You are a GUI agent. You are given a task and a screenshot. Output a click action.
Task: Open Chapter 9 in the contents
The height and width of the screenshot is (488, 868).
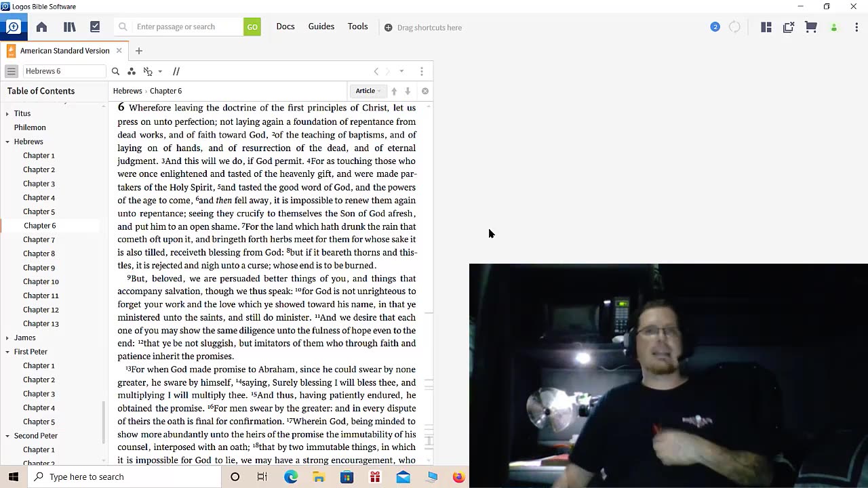click(x=39, y=268)
